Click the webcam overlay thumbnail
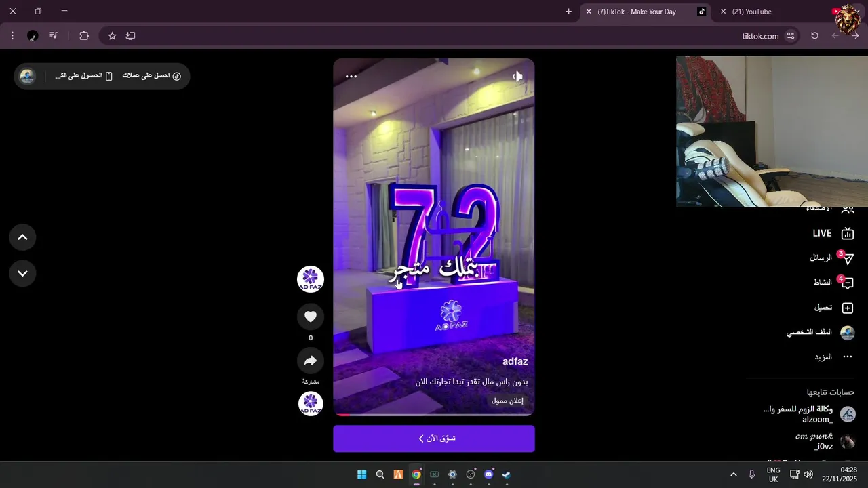The height and width of the screenshot is (488, 868). (772, 131)
